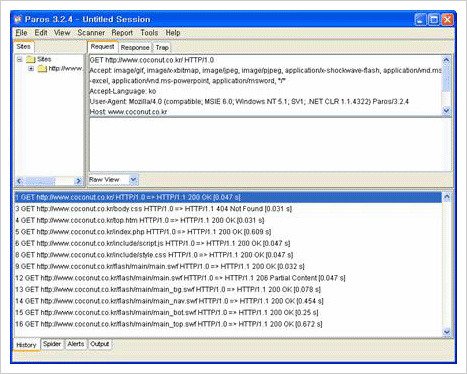Click the Sites panel horizontal scrollbar thumb
The width and height of the screenshot is (467, 374).
pos(40,181)
